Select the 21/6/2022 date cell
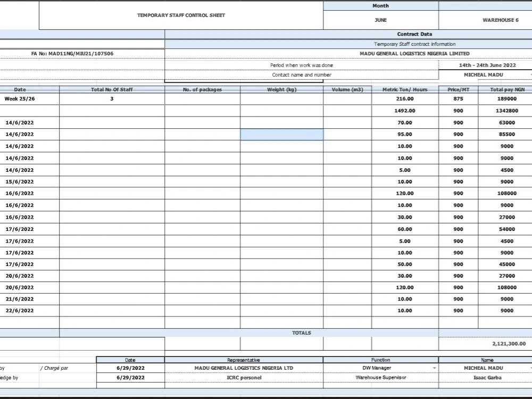This screenshot has height=399, width=532. 29,299
